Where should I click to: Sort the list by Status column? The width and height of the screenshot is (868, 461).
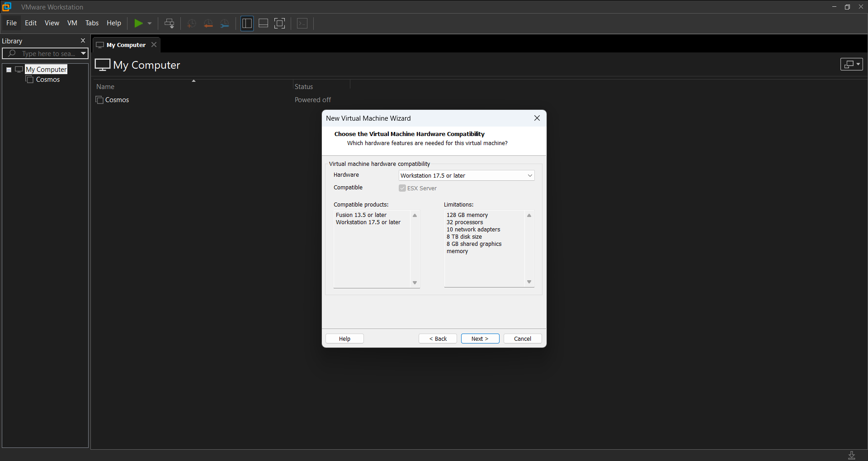click(304, 87)
